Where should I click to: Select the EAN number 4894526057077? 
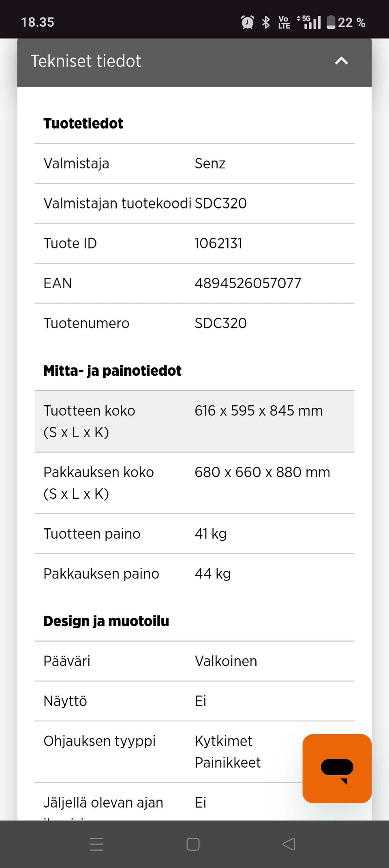pyautogui.click(x=248, y=283)
